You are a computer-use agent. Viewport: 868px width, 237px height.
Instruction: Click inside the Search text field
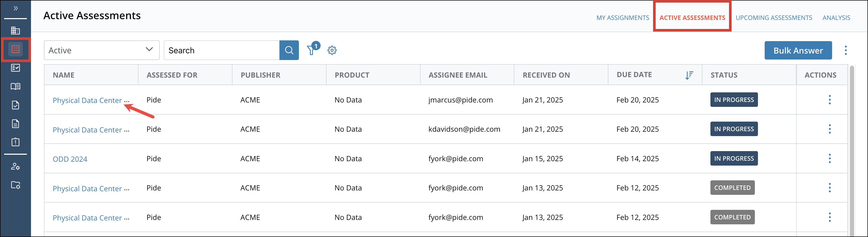[222, 50]
